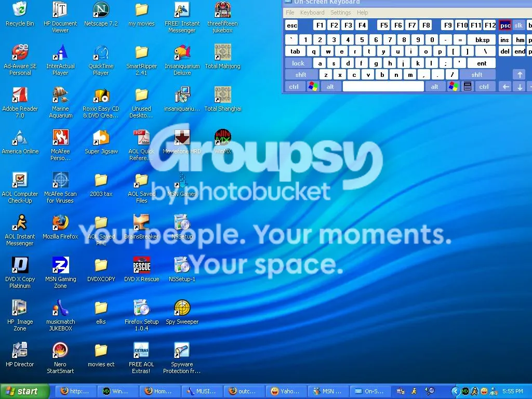
Task: Launch Nero StartSmart icon
Action: (x=60, y=358)
